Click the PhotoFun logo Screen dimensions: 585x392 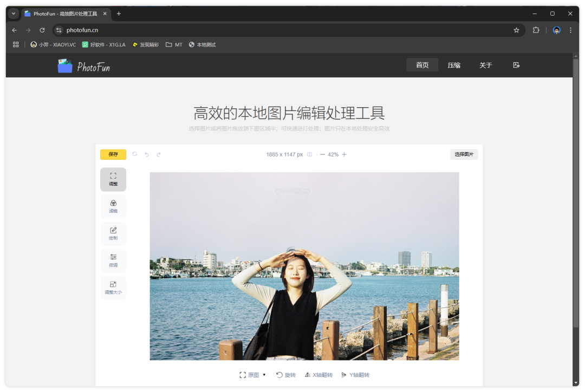(x=84, y=67)
